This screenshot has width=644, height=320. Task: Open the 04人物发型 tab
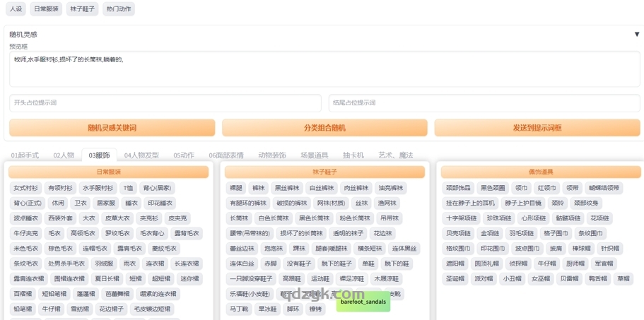[141, 155]
